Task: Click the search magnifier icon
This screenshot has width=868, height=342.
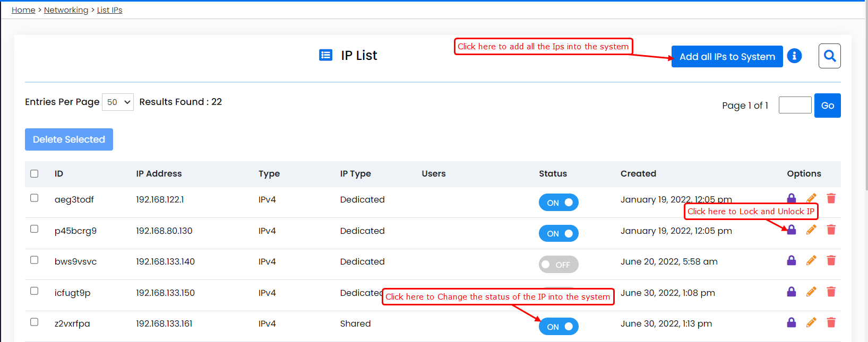Action: (829, 56)
